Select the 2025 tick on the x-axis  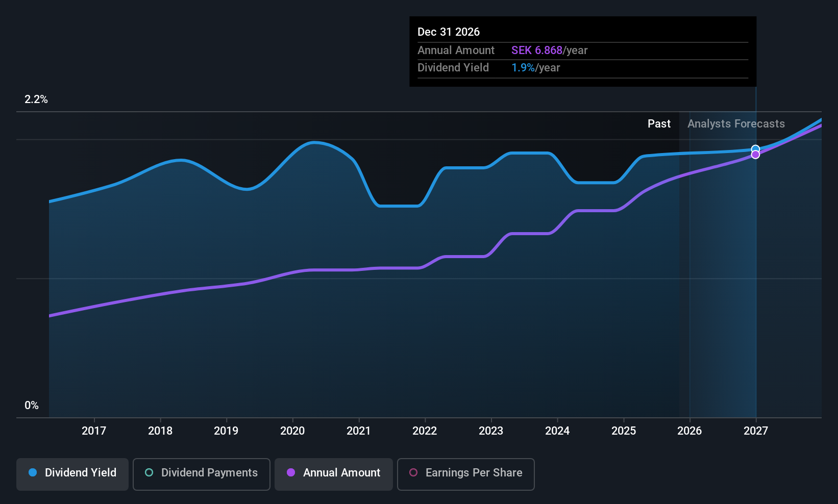624,431
